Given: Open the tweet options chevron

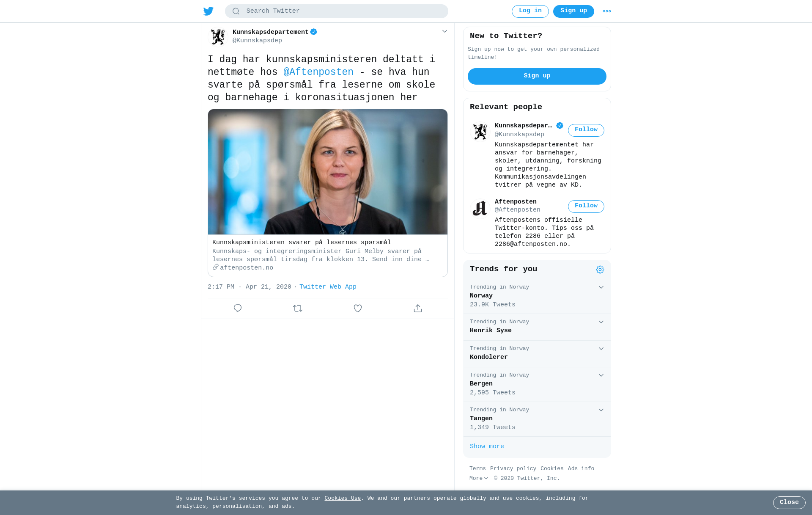Looking at the screenshot, I should 444,31.
